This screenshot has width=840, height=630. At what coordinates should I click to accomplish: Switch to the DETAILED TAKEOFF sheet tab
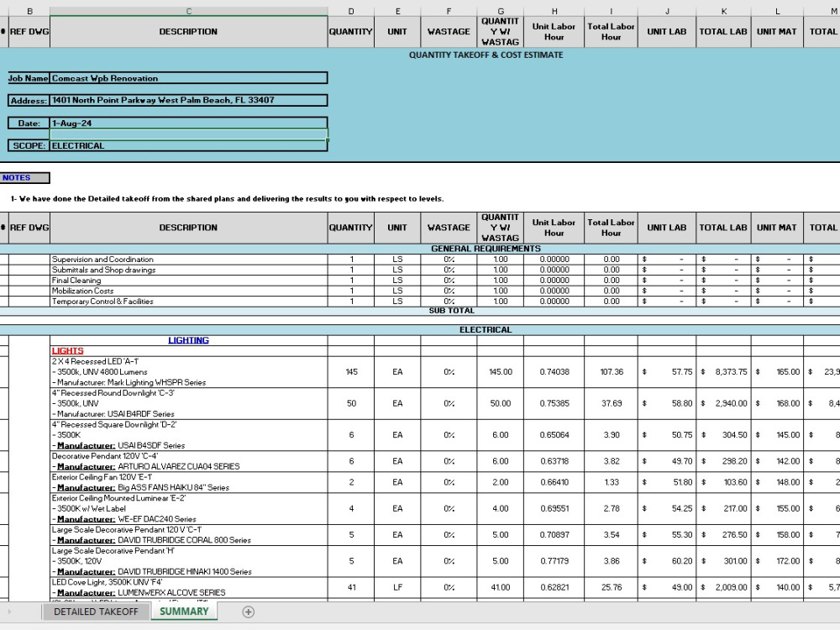[96, 612]
